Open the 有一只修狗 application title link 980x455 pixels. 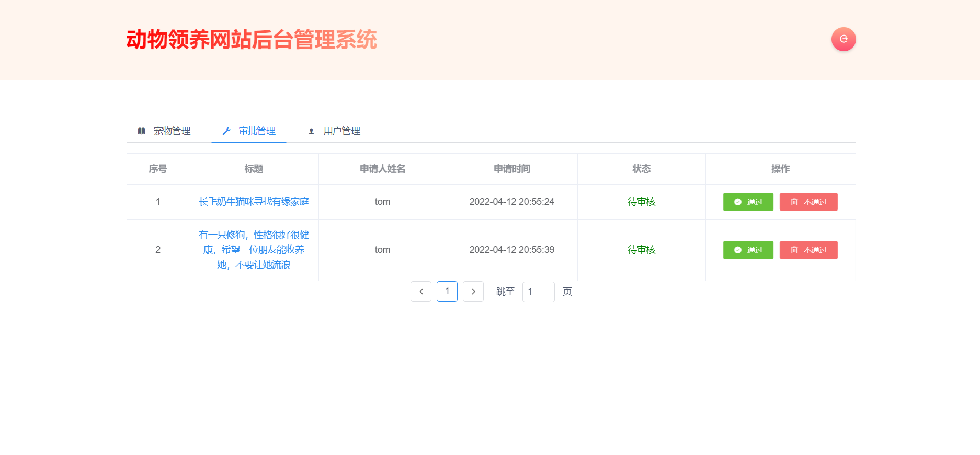click(x=254, y=250)
